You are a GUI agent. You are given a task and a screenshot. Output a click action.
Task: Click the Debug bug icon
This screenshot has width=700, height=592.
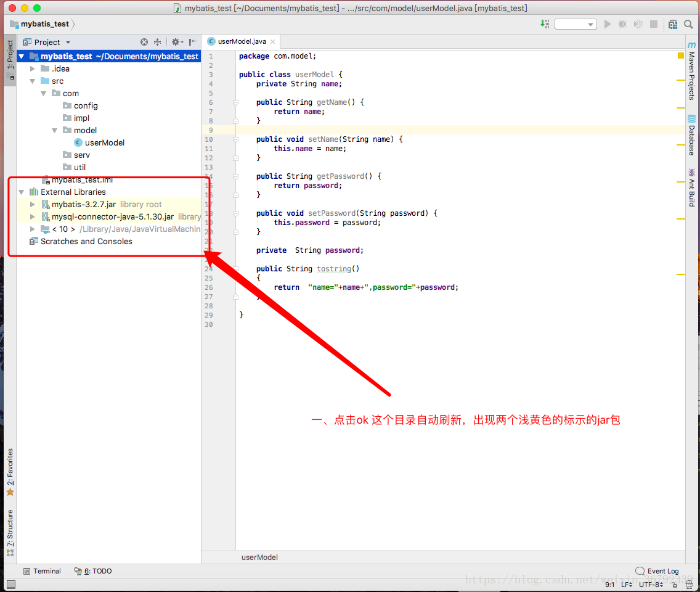pyautogui.click(x=622, y=24)
